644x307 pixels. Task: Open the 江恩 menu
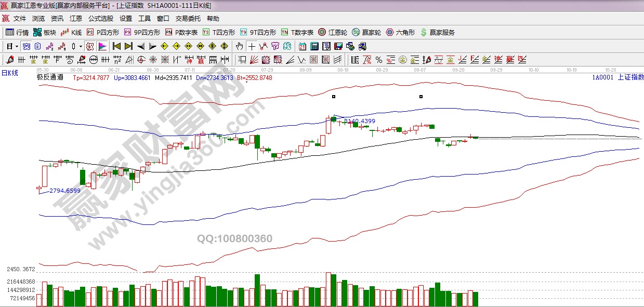point(76,19)
